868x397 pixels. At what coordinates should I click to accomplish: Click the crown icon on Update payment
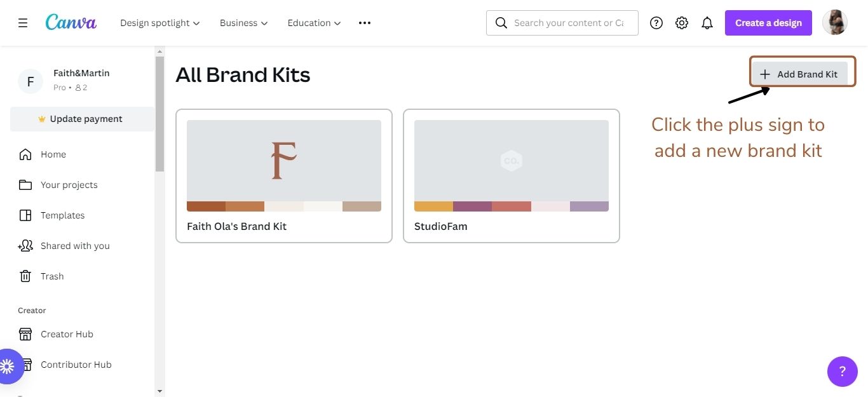[x=42, y=119]
